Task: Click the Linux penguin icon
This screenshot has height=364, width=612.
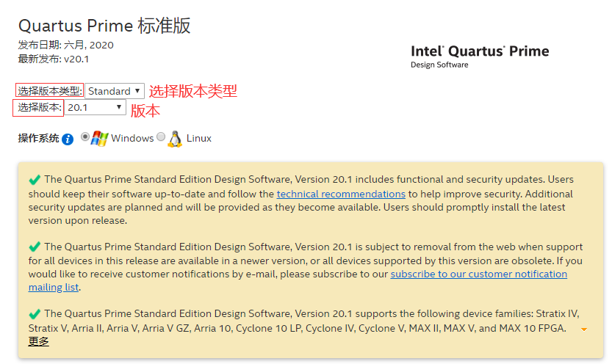Action: pyautogui.click(x=176, y=139)
